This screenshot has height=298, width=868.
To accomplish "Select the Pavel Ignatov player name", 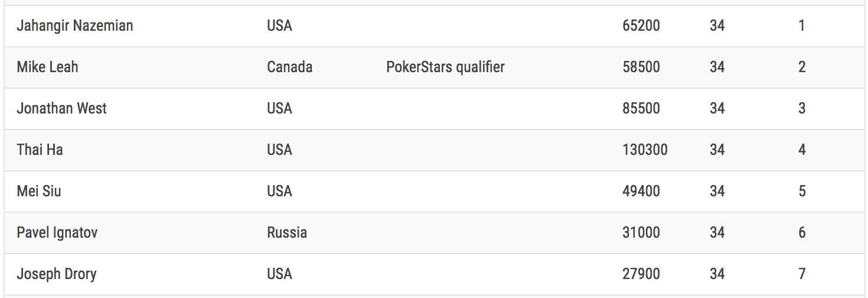I will 57,232.
